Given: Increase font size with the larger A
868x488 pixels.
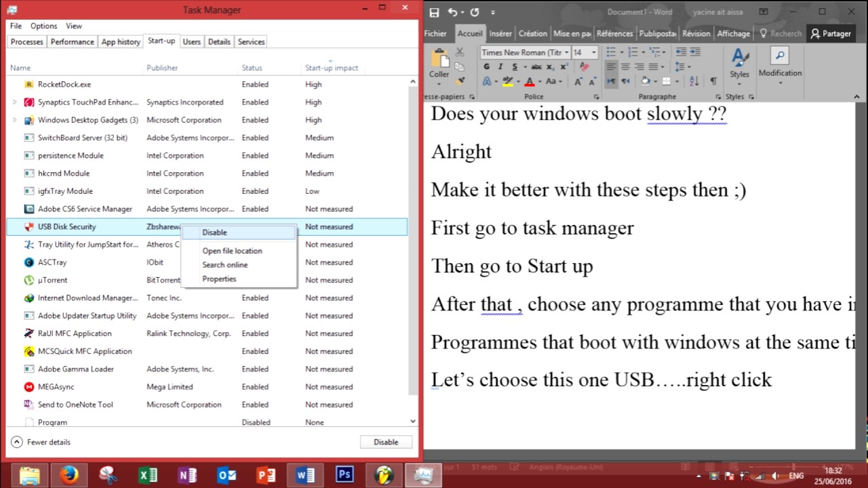Looking at the screenshot, I should (578, 81).
